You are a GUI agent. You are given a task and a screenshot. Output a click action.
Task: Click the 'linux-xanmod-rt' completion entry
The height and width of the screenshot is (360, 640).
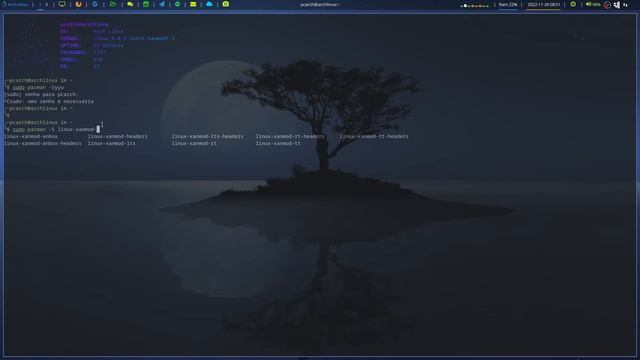pos(194,143)
